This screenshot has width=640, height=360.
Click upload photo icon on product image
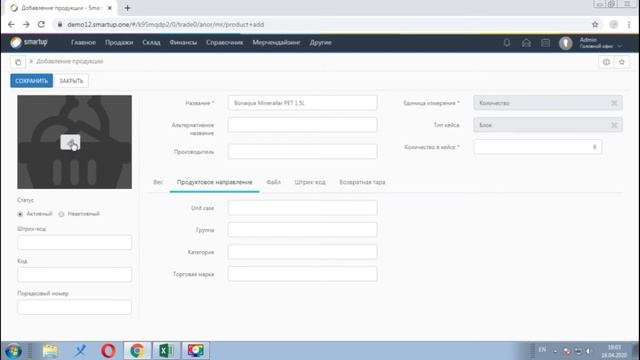pyautogui.click(x=70, y=142)
